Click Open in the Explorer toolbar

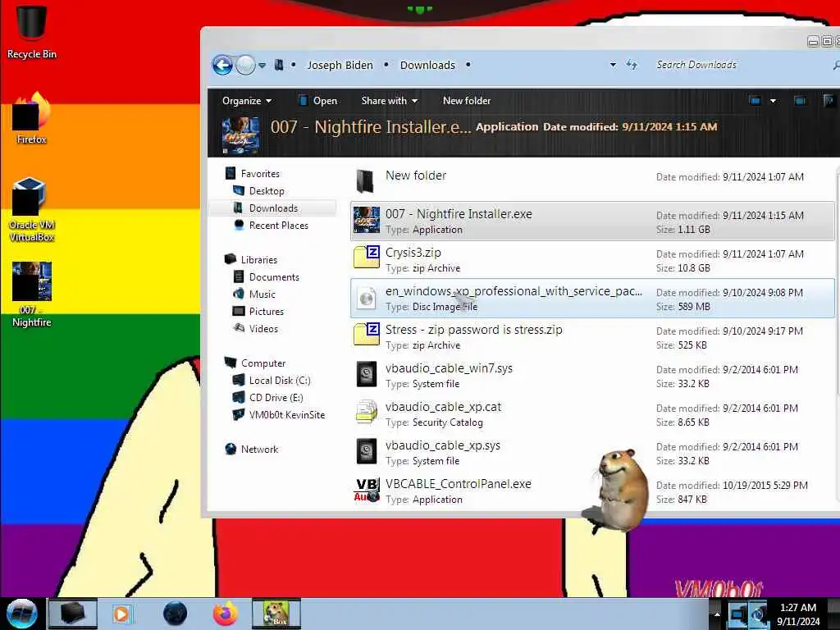click(x=317, y=101)
